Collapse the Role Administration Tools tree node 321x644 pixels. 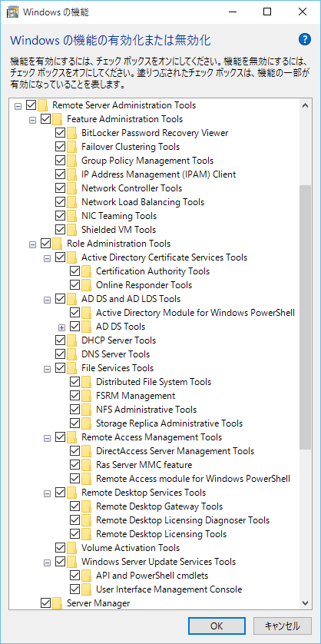pos(32,244)
